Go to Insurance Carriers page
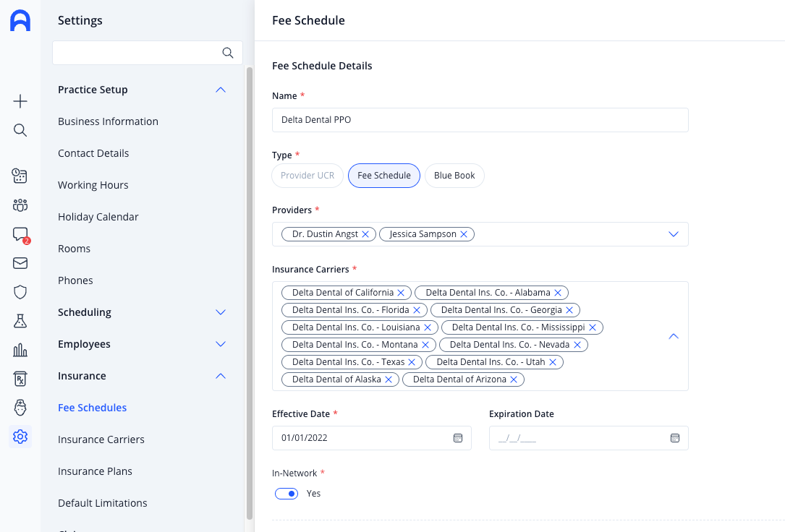 click(101, 439)
